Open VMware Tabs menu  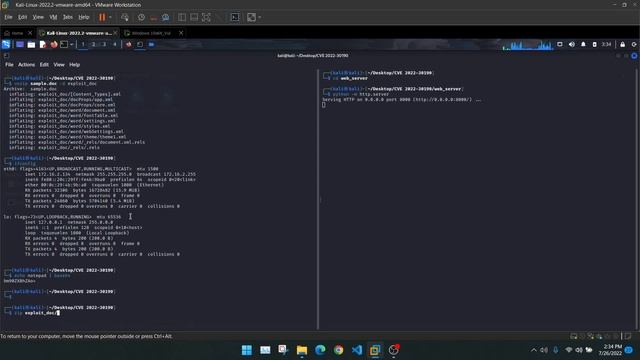pos(68,17)
